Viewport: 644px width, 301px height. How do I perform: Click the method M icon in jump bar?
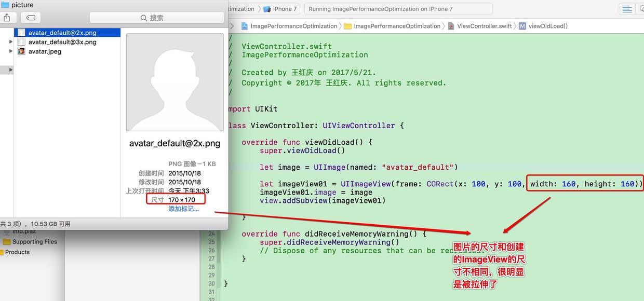[x=522, y=26]
